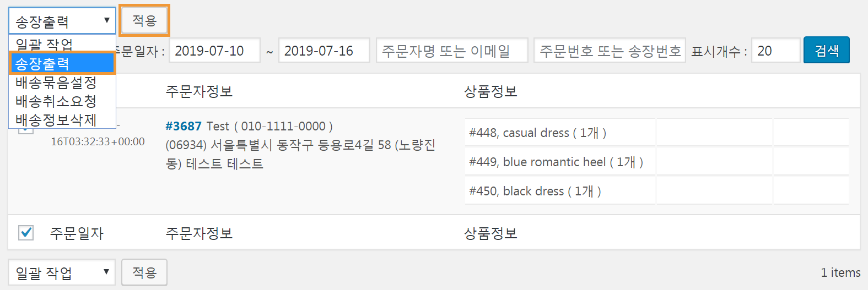
Task: Focus the 주문번호 또는 송장번호 input field
Action: (609, 51)
